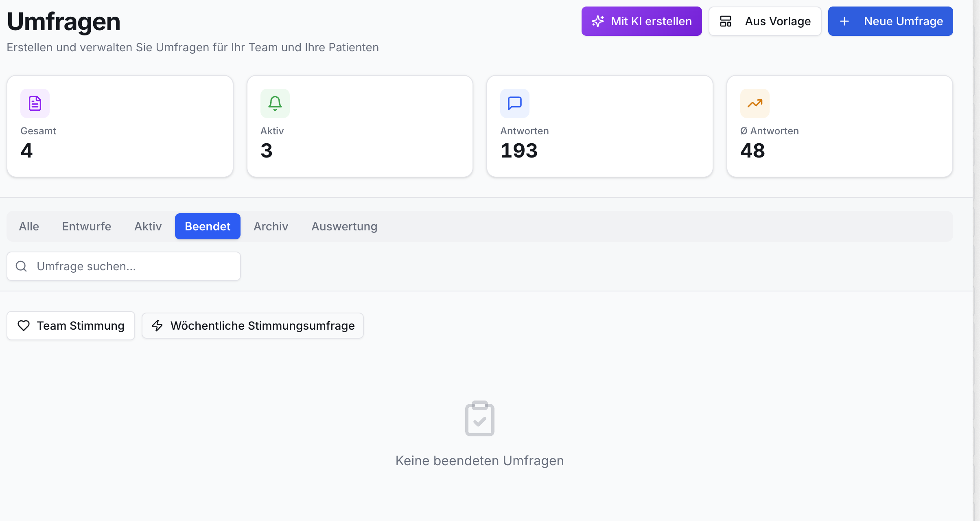Image resolution: width=980 pixels, height=521 pixels.
Task: Click the green bell icon in Aktiv card
Action: pos(275,103)
